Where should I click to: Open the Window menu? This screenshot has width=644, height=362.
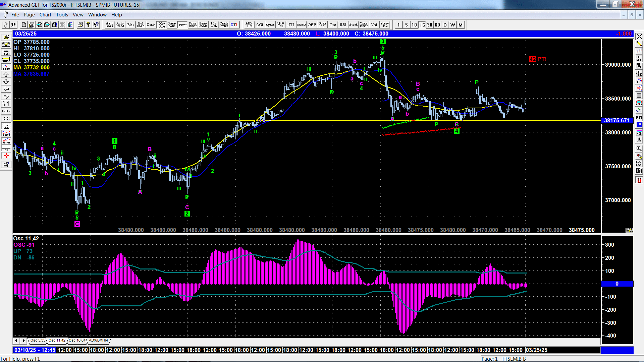click(x=97, y=15)
